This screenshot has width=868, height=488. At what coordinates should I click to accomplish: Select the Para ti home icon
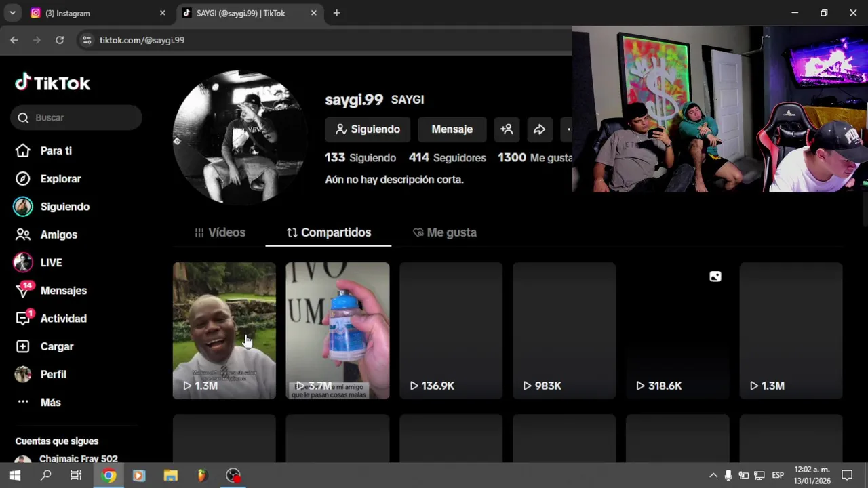pyautogui.click(x=23, y=150)
